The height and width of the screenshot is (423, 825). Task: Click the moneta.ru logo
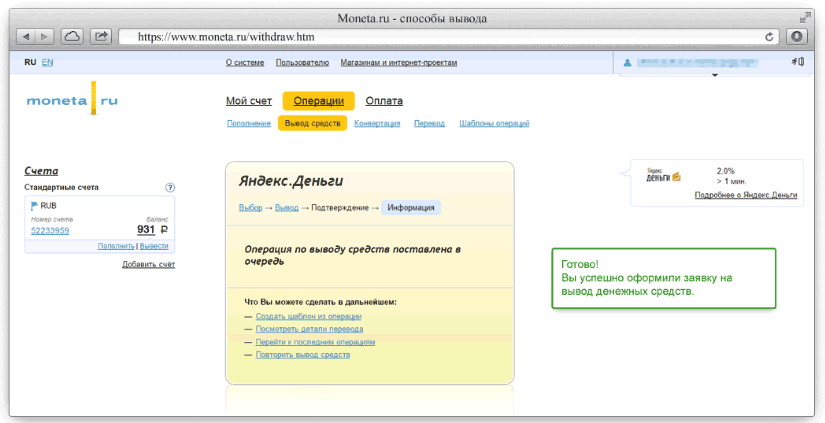72,99
